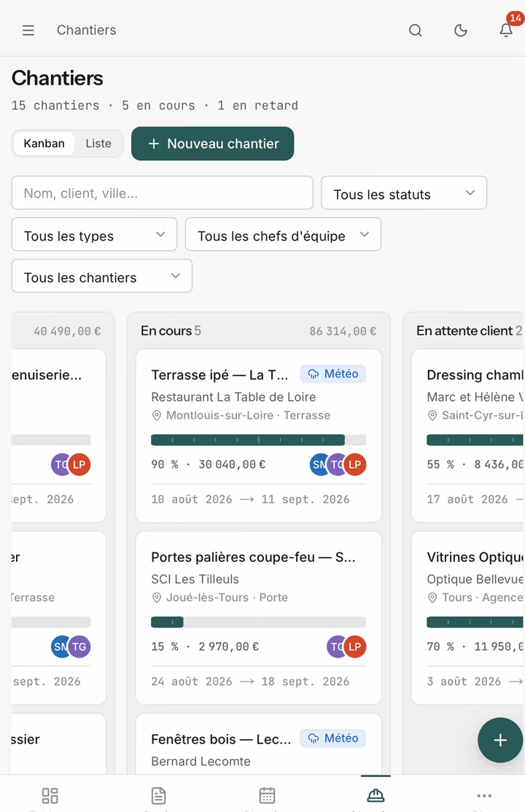Click the 15 chantiers summary text
The width and height of the screenshot is (525, 812).
click(55, 106)
